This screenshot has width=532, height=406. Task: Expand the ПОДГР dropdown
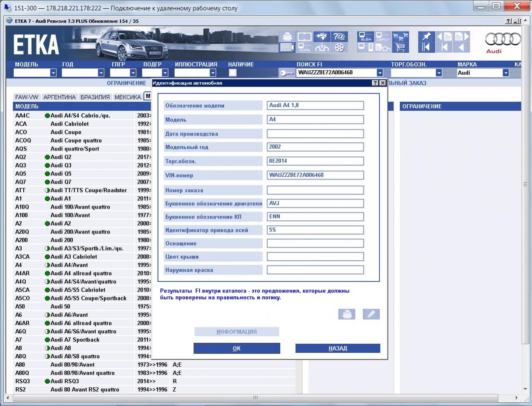click(165, 73)
